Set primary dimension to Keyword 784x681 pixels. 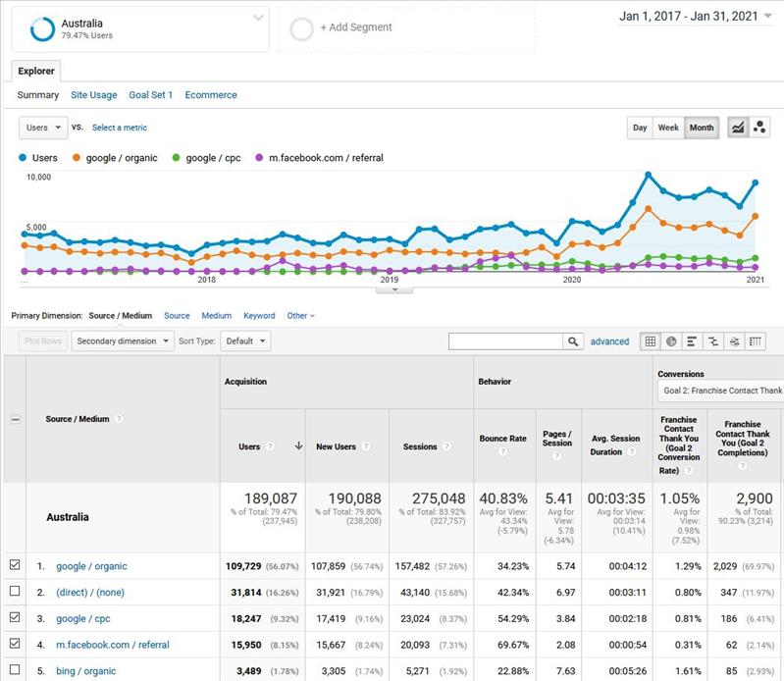point(259,316)
